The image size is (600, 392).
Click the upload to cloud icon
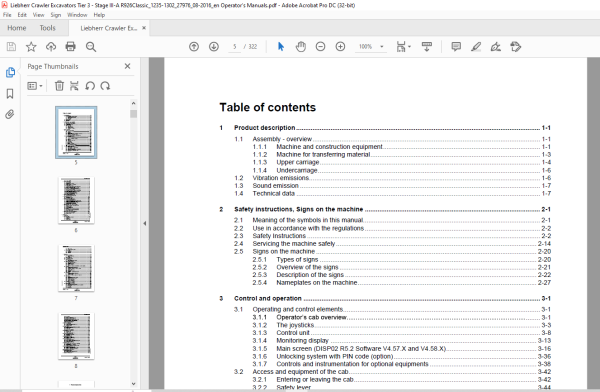51,47
